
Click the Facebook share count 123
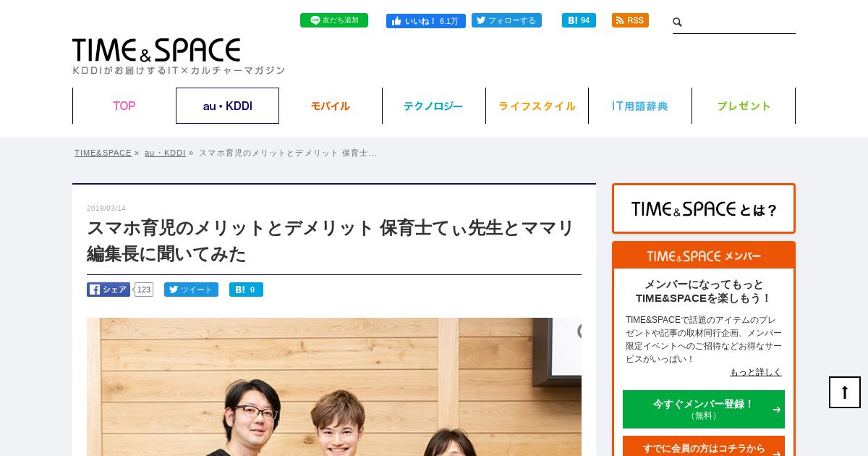click(x=144, y=290)
